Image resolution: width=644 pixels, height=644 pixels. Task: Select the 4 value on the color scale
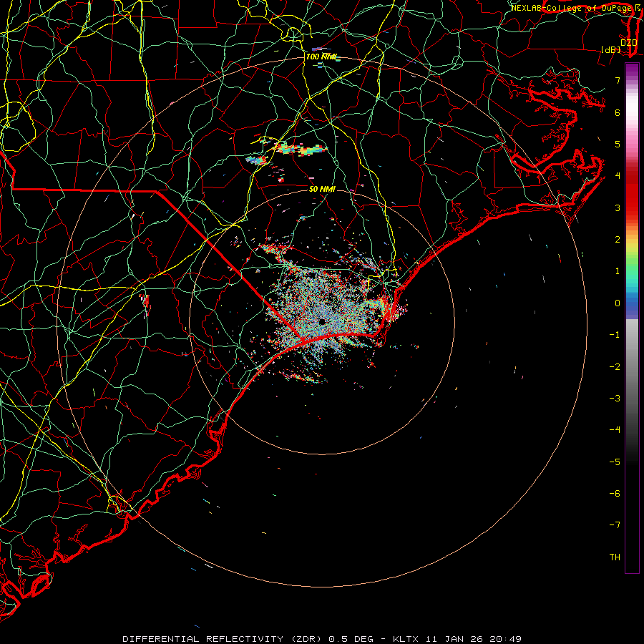(x=618, y=176)
